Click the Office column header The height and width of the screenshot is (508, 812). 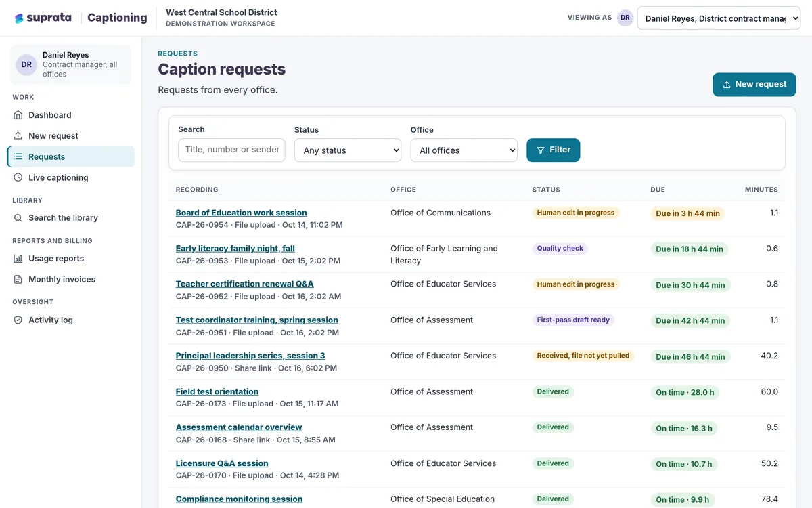point(403,190)
